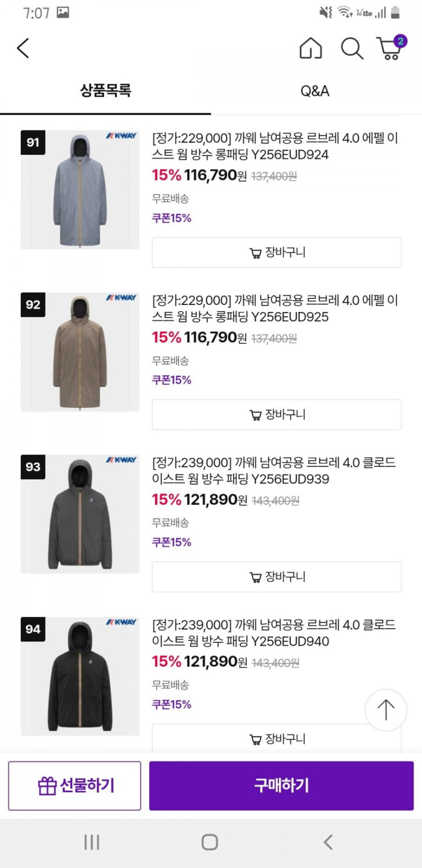Image resolution: width=422 pixels, height=868 pixels.
Task: Switch to the 상품목록 tab
Action: coord(106,91)
